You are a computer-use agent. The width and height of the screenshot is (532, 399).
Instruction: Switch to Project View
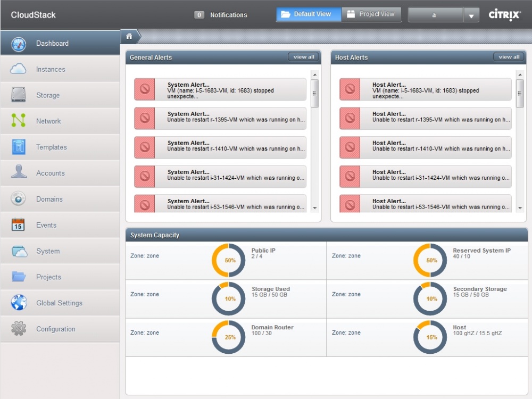pyautogui.click(x=371, y=14)
